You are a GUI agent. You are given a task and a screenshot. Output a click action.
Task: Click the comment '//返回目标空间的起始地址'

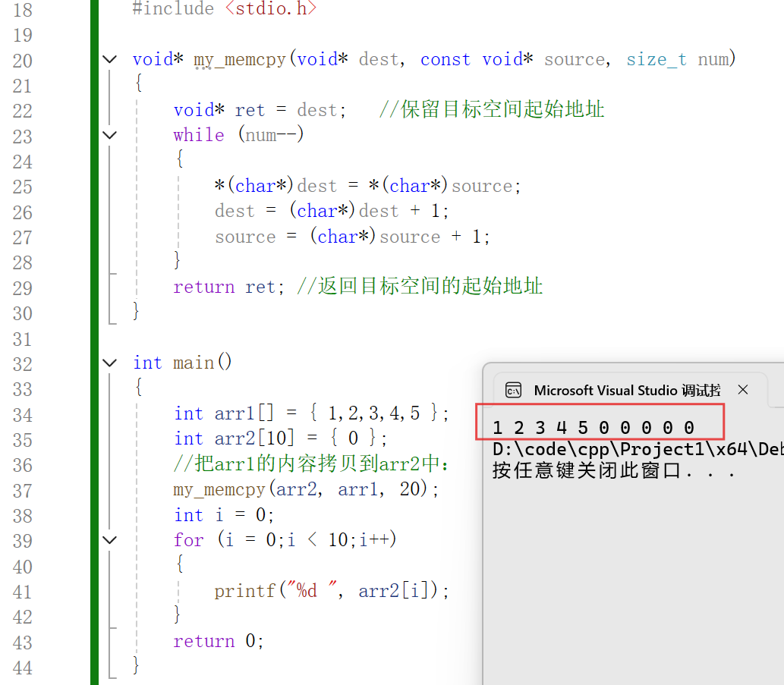click(420, 286)
